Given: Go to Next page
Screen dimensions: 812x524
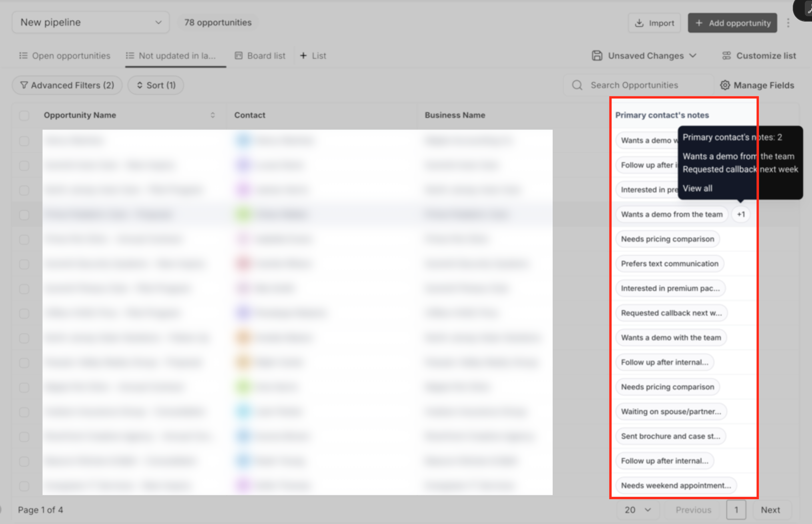Looking at the screenshot, I should [770, 510].
